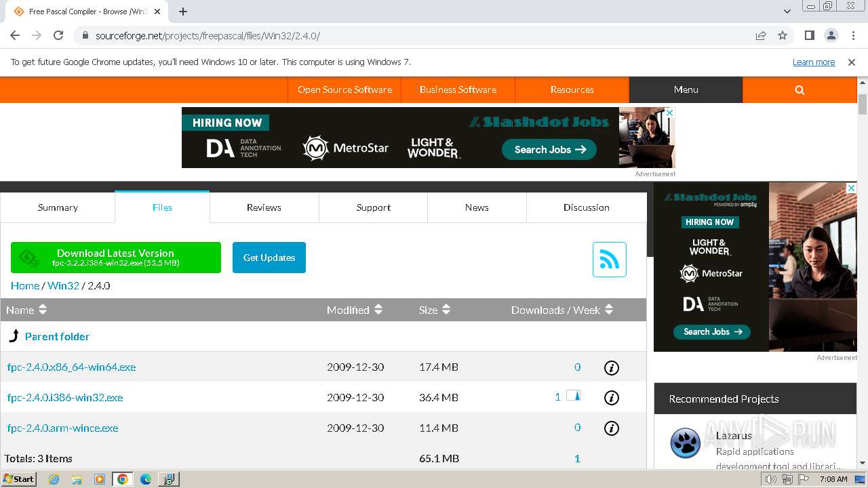Sort the file list by Modified date
The width and height of the screenshot is (868, 488).
(x=355, y=310)
